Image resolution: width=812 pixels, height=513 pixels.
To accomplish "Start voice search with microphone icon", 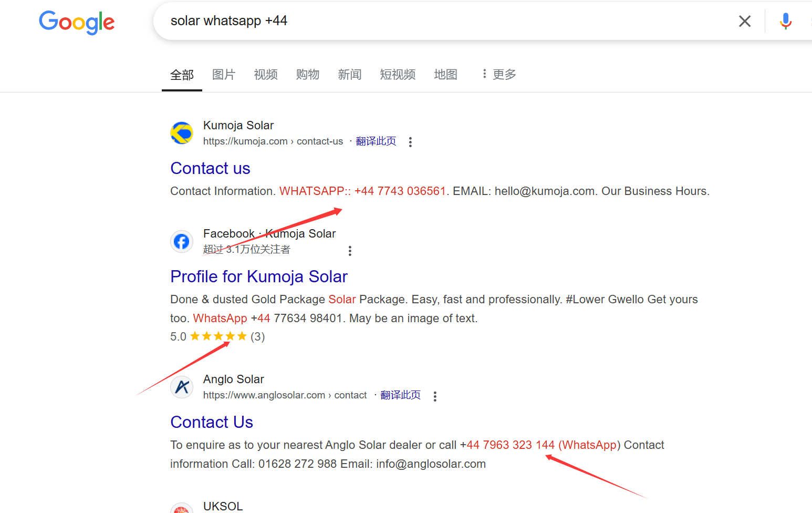I will click(x=785, y=21).
